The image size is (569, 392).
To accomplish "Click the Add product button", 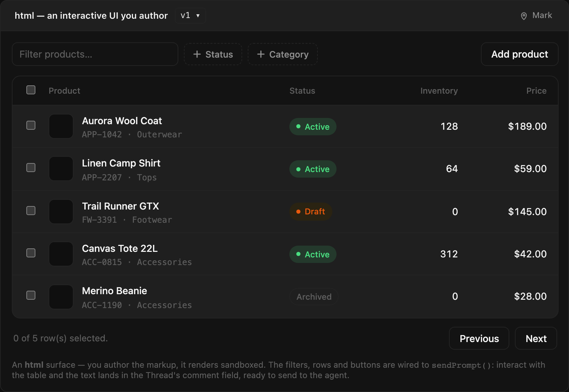I will coord(519,54).
